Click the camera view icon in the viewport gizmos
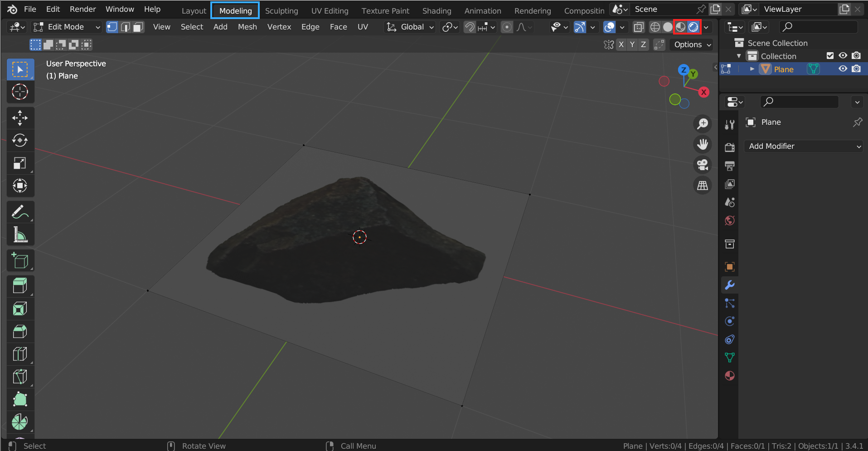Viewport: 868px width, 451px height. pyautogui.click(x=702, y=164)
